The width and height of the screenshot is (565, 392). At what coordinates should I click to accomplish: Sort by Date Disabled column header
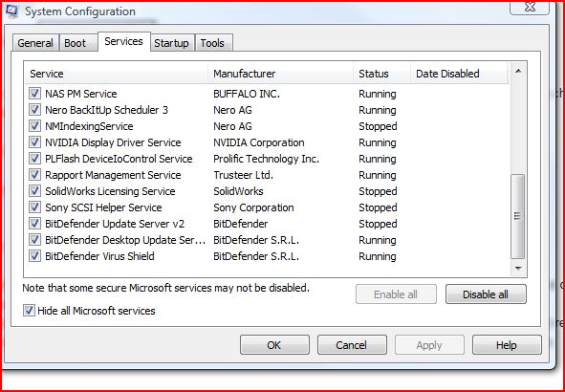pyautogui.click(x=460, y=74)
